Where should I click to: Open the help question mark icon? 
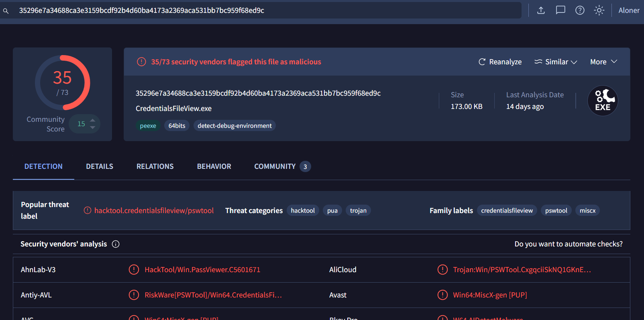click(x=579, y=10)
